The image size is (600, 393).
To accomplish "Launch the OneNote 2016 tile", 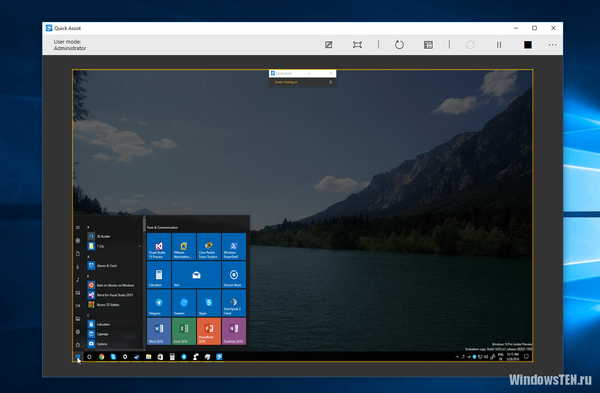I will pyautogui.click(x=234, y=331).
